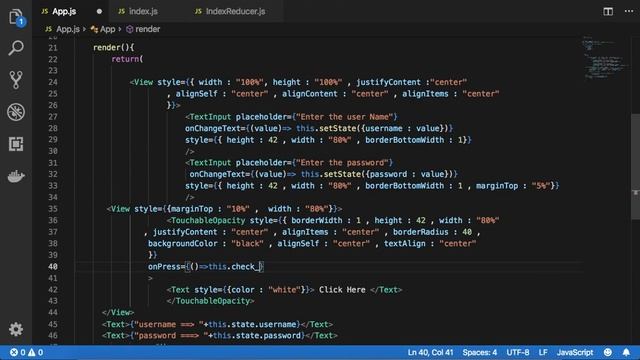Click the minimap code overview
Image resolution: width=640 pixels, height=360 pixels.
[605, 57]
